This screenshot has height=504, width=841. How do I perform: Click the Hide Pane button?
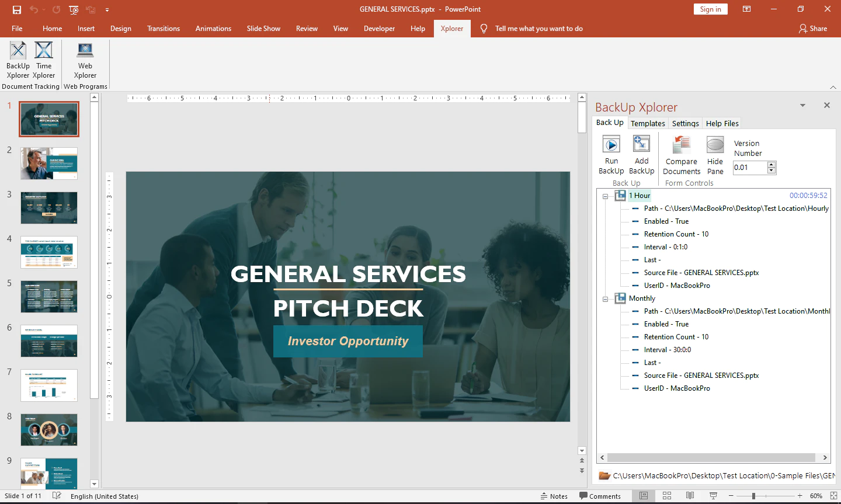(x=715, y=155)
